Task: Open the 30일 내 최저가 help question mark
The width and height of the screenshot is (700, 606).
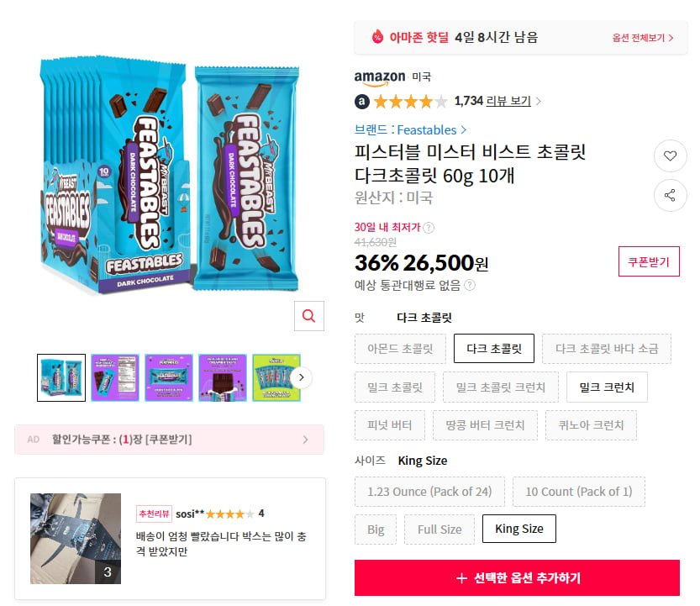Action: click(x=428, y=228)
